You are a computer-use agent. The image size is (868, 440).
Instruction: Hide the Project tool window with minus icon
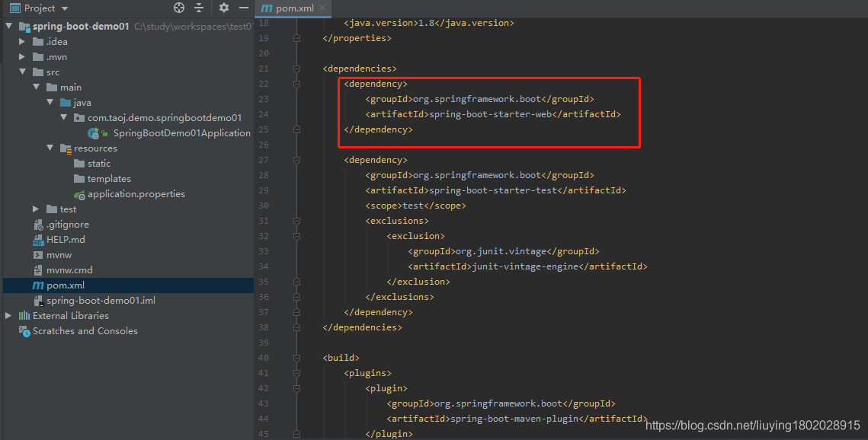coord(244,8)
